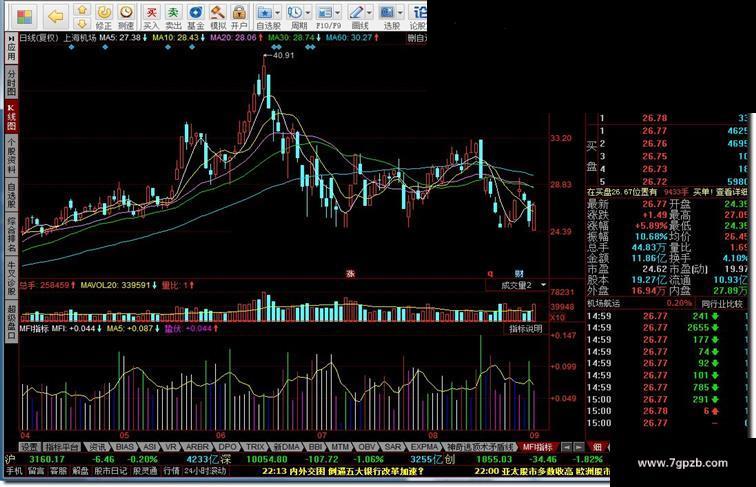Switch to the SAR indicator tab
This screenshot has width=756, height=487.
point(392,447)
